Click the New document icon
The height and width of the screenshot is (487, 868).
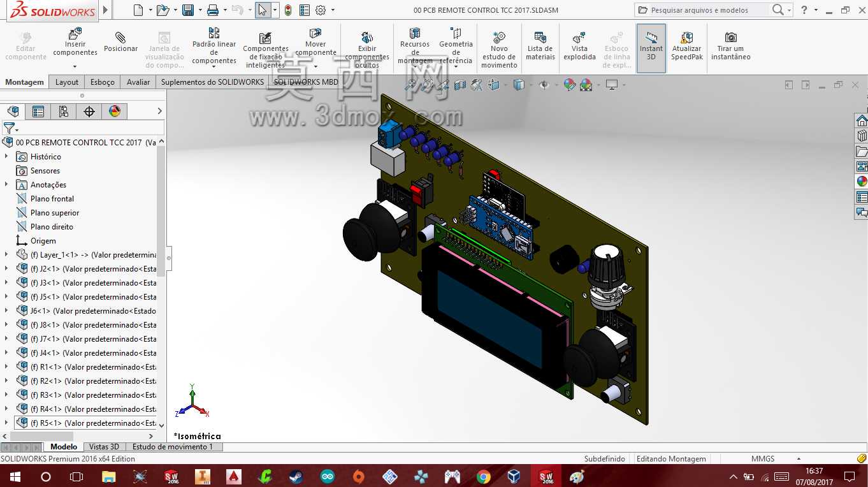tap(138, 10)
